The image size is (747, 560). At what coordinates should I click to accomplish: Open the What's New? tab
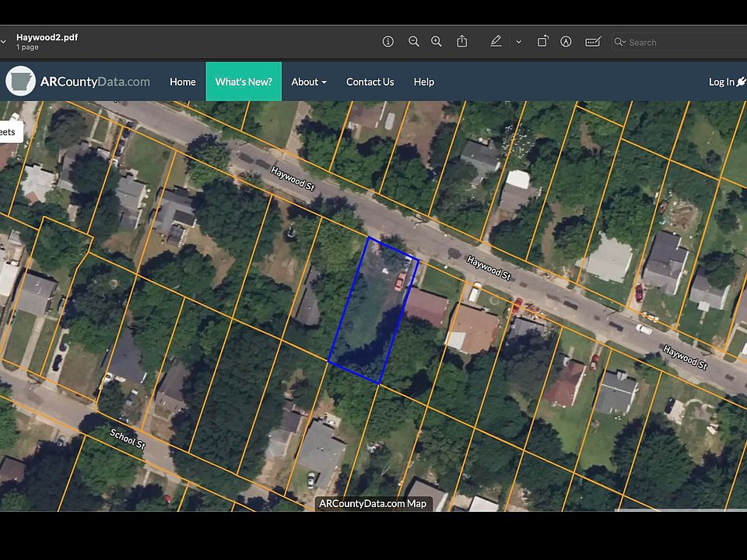pos(244,82)
